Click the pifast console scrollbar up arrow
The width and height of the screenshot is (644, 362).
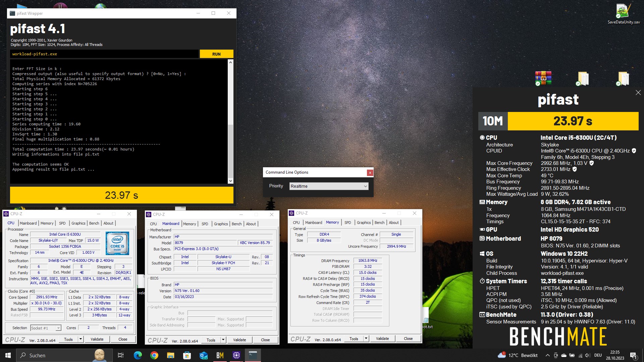(230, 62)
